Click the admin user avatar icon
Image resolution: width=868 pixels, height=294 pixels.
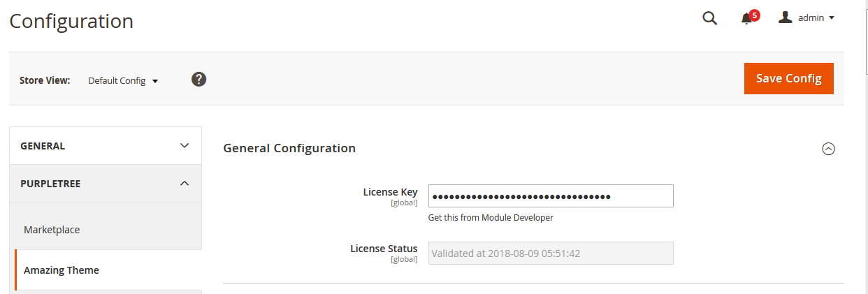tap(786, 18)
